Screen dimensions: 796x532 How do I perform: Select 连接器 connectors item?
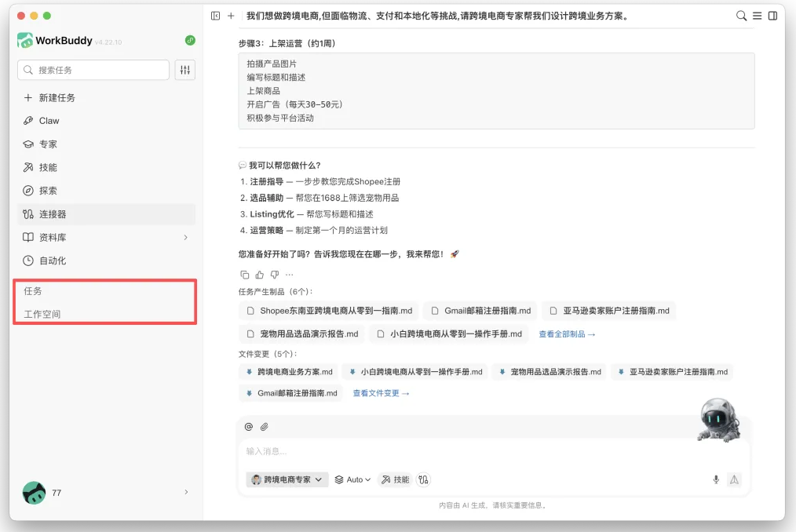pyautogui.click(x=106, y=214)
